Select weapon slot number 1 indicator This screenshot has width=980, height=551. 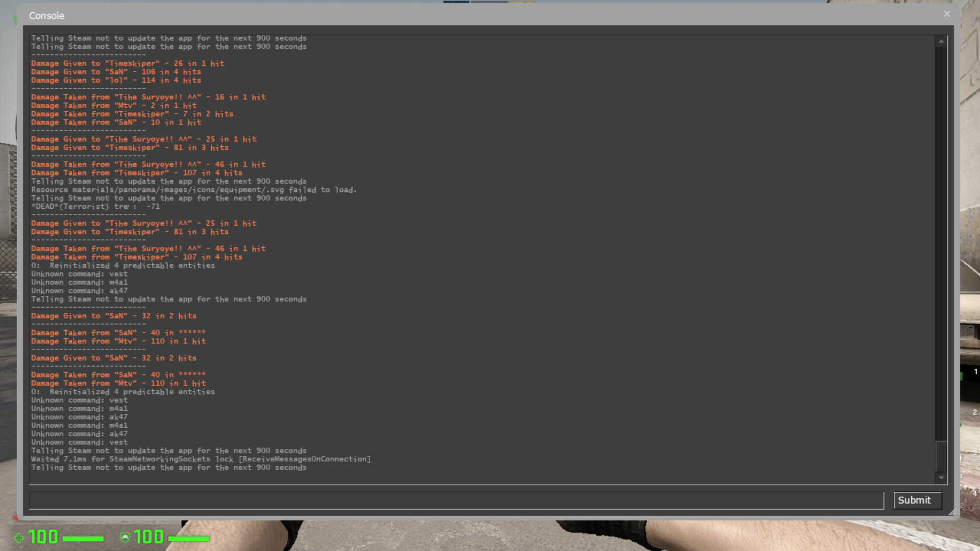975,371
